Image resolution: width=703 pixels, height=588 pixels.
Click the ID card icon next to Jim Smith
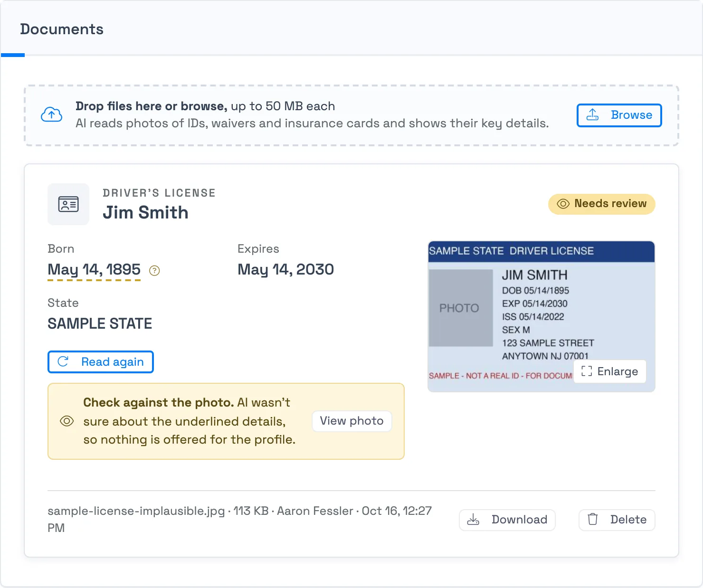tap(68, 204)
